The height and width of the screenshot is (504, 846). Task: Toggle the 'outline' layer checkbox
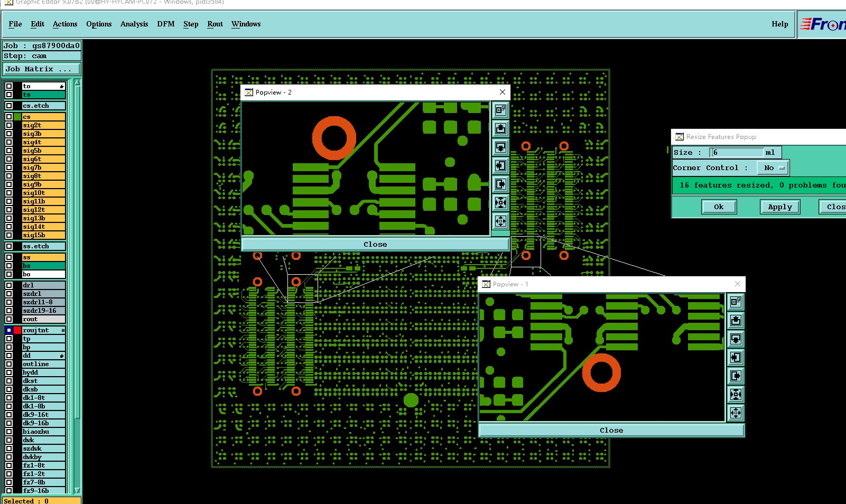coord(9,364)
